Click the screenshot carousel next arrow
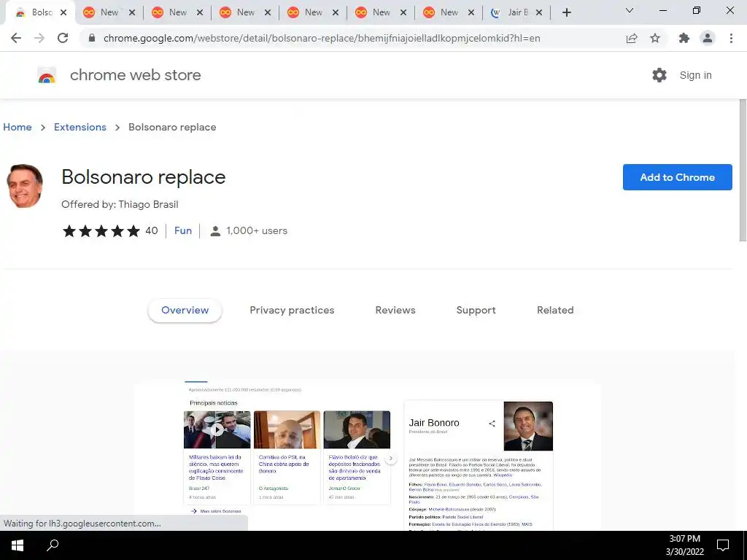 click(x=391, y=458)
